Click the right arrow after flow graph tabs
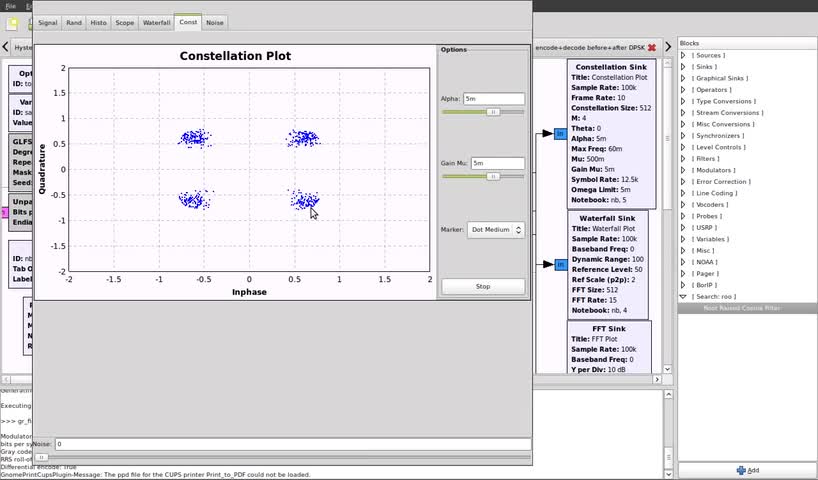The width and height of the screenshot is (818, 480). point(668,47)
